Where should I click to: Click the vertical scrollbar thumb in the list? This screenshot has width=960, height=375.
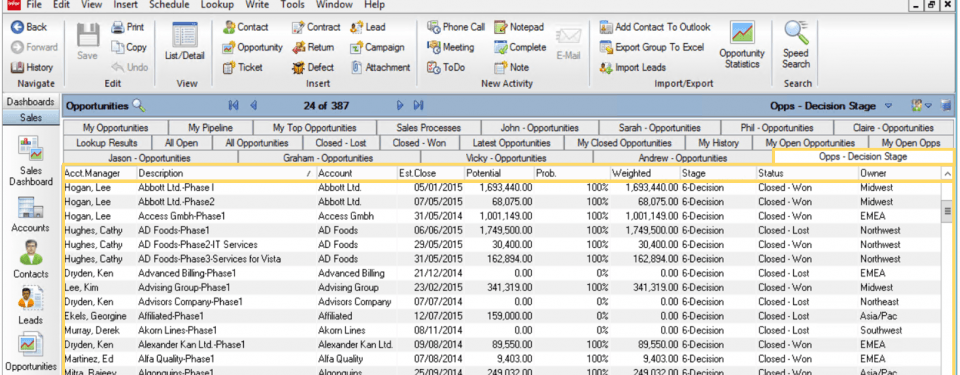pyautogui.click(x=948, y=211)
